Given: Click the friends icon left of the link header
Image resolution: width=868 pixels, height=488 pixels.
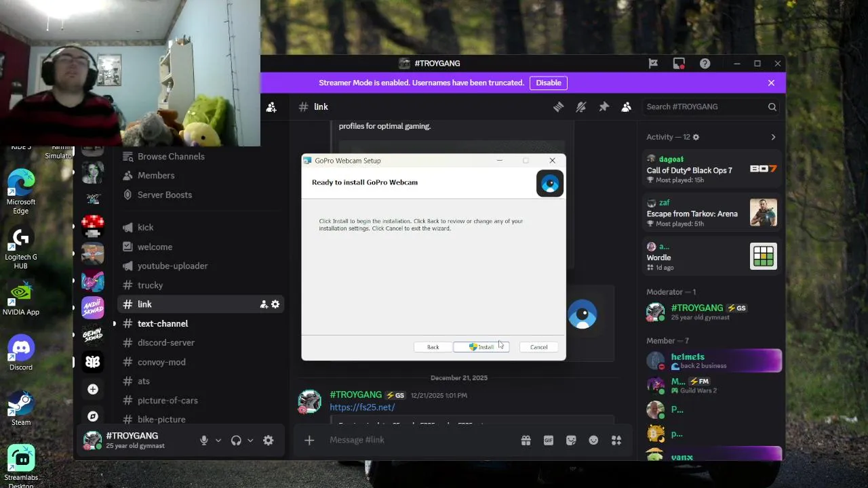Looking at the screenshot, I should [x=271, y=107].
